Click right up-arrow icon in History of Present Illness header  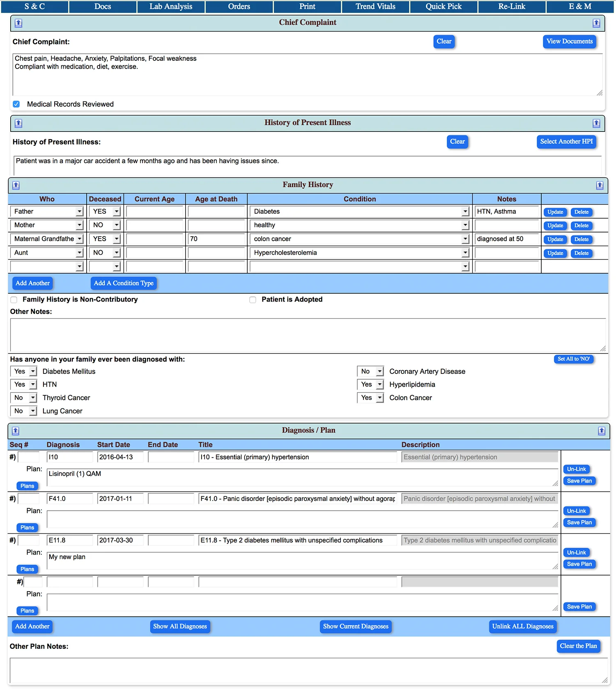pos(596,123)
